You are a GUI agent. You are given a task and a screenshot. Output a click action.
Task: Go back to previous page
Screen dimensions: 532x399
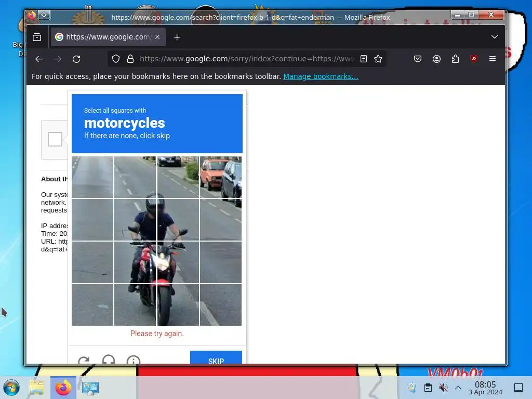pyautogui.click(x=39, y=59)
